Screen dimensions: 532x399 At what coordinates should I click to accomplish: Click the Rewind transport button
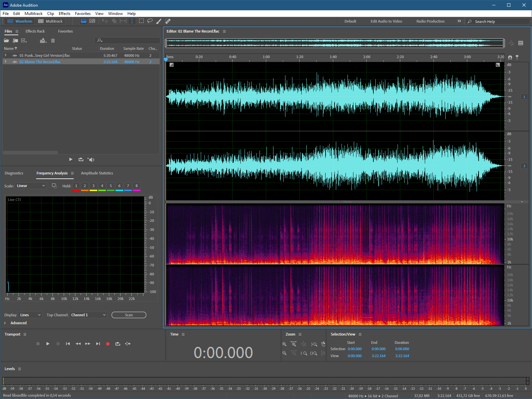click(78, 344)
